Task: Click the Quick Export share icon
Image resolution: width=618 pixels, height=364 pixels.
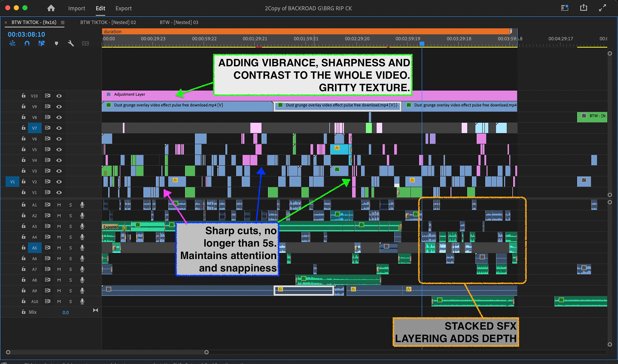Action: tap(583, 8)
